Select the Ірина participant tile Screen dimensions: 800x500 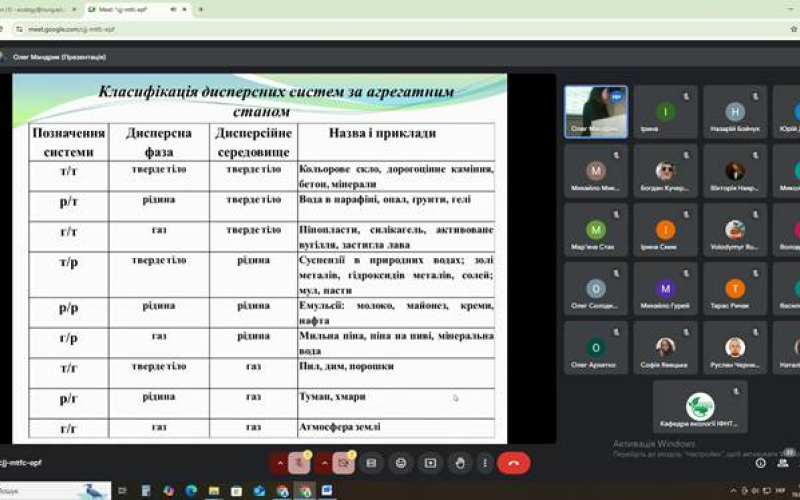pos(665,112)
